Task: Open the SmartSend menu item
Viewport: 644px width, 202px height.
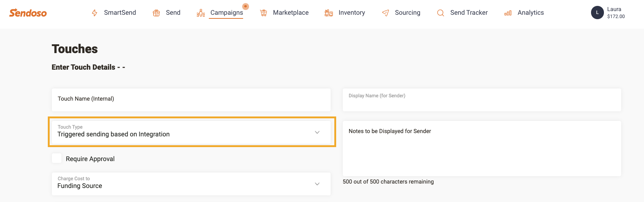Action: tap(120, 13)
